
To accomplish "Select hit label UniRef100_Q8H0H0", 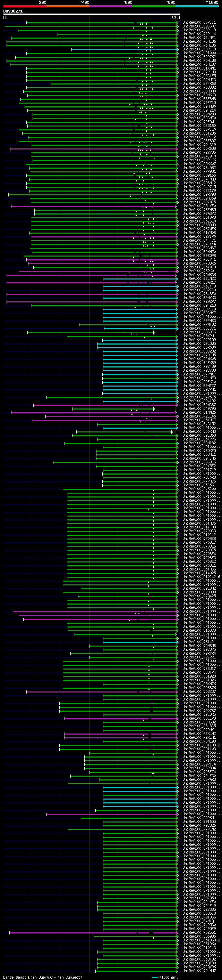I will pyautogui.click(x=199, y=91).
